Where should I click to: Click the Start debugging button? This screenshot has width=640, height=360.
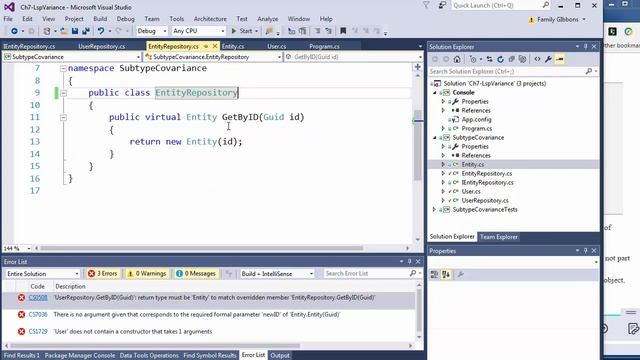(242, 31)
